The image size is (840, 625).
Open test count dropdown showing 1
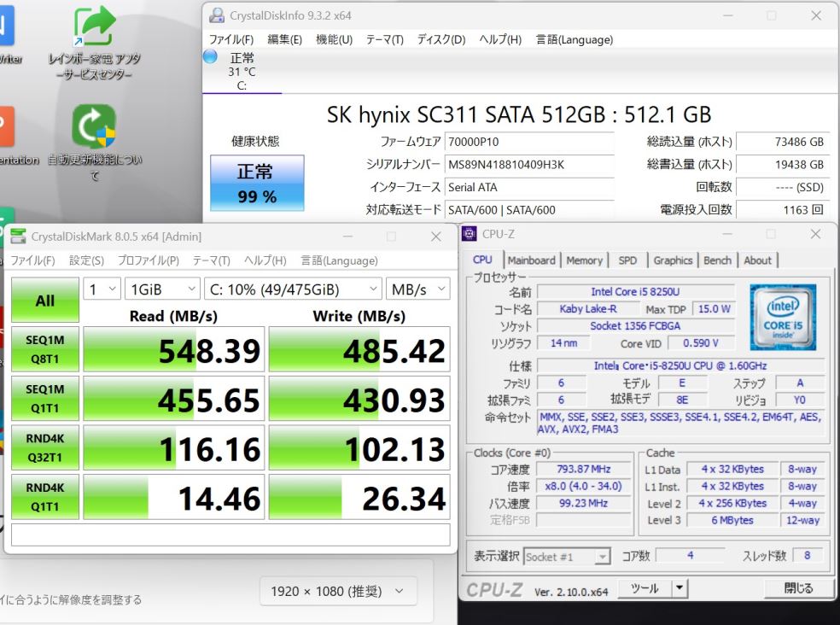click(x=102, y=289)
